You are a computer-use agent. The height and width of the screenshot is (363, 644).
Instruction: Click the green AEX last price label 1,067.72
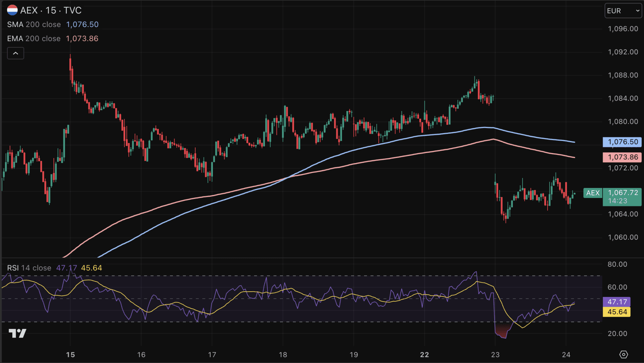coord(622,197)
